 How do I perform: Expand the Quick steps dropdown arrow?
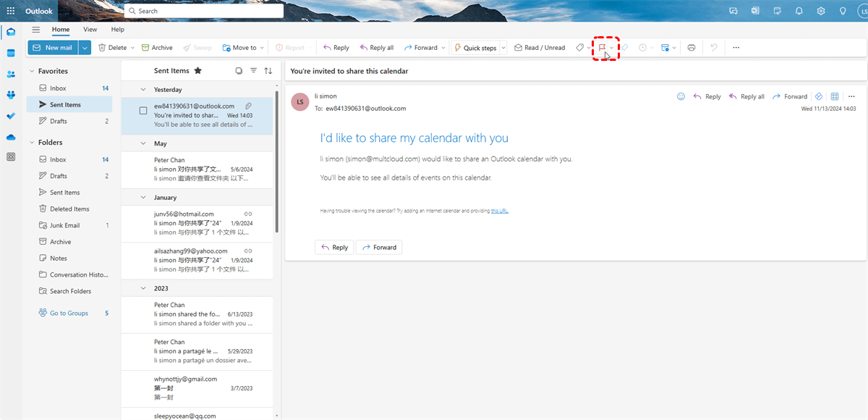[503, 48]
